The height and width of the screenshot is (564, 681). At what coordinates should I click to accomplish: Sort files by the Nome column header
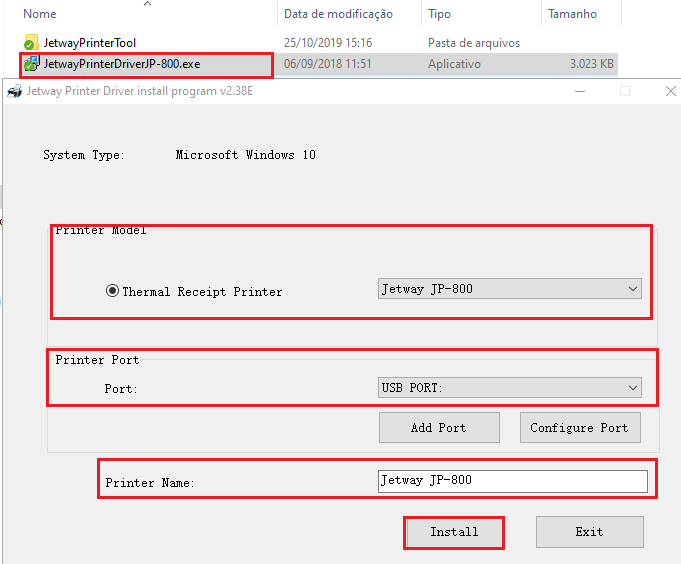40,14
